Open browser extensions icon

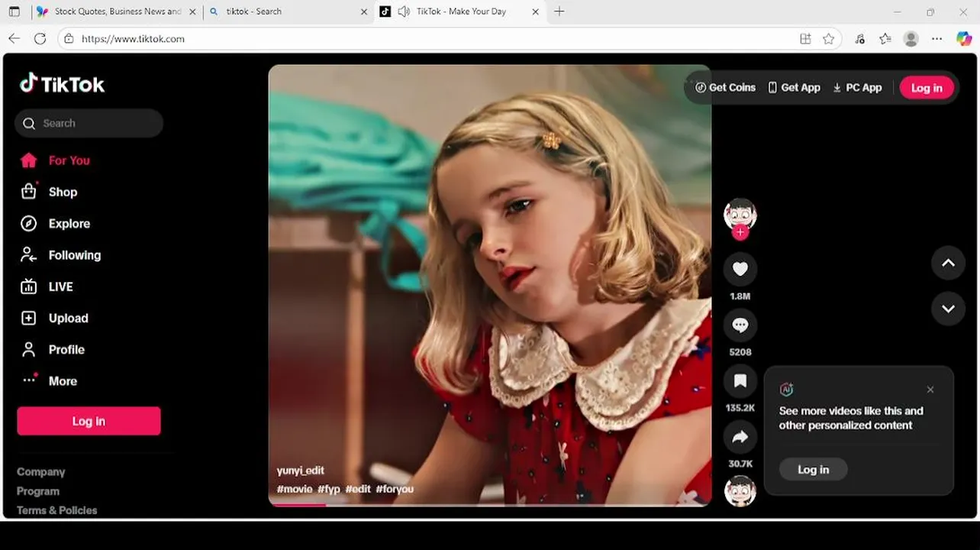(860, 39)
